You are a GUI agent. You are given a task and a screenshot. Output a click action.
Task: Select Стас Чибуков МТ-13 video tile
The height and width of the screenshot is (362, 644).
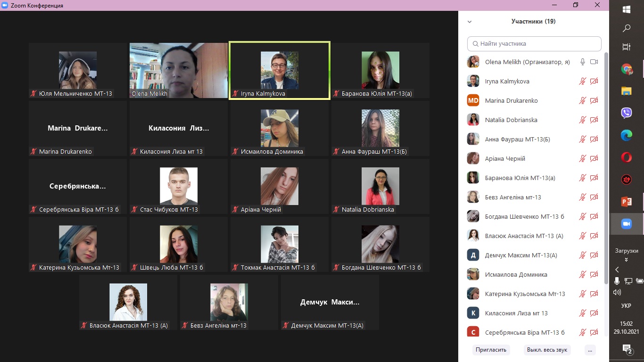tap(178, 186)
